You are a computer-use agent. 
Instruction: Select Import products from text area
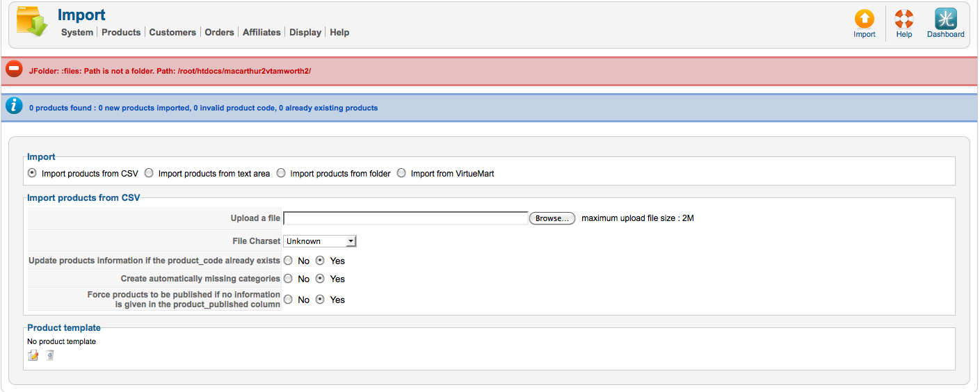149,173
